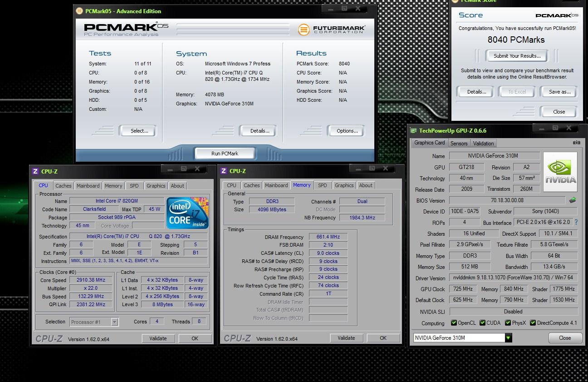Click the Driver Version field in GPU-Z

(x=513, y=278)
